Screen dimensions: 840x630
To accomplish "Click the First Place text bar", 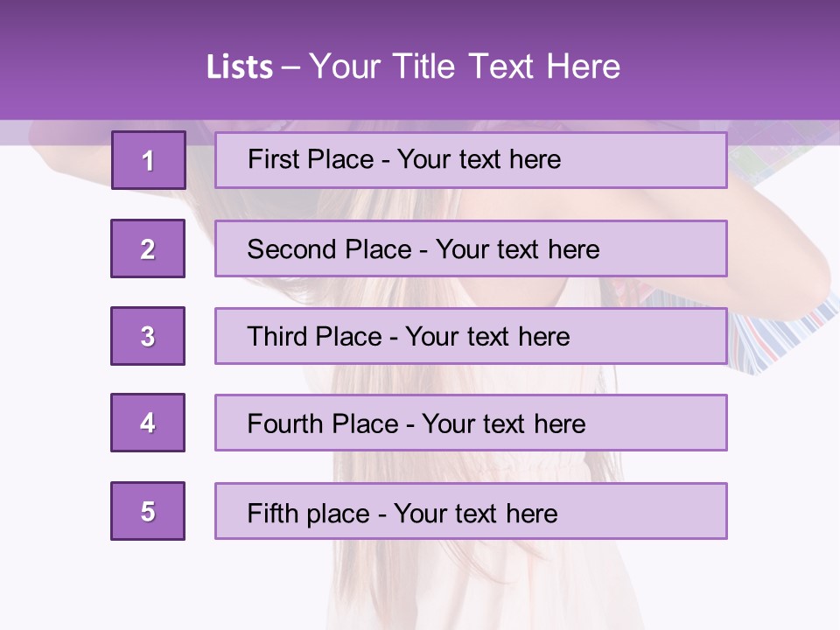I will (471, 160).
